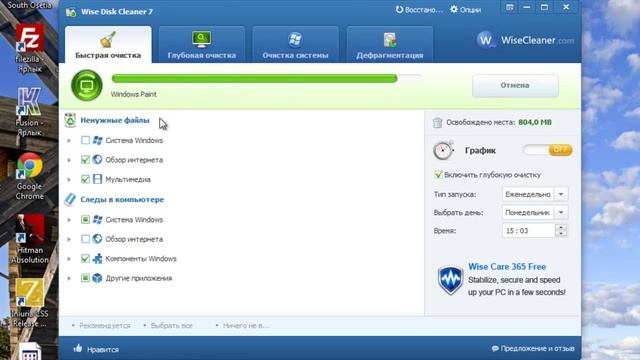Click the График clock icon
Image resolution: width=640 pixels, height=360 pixels.
pyautogui.click(x=443, y=150)
